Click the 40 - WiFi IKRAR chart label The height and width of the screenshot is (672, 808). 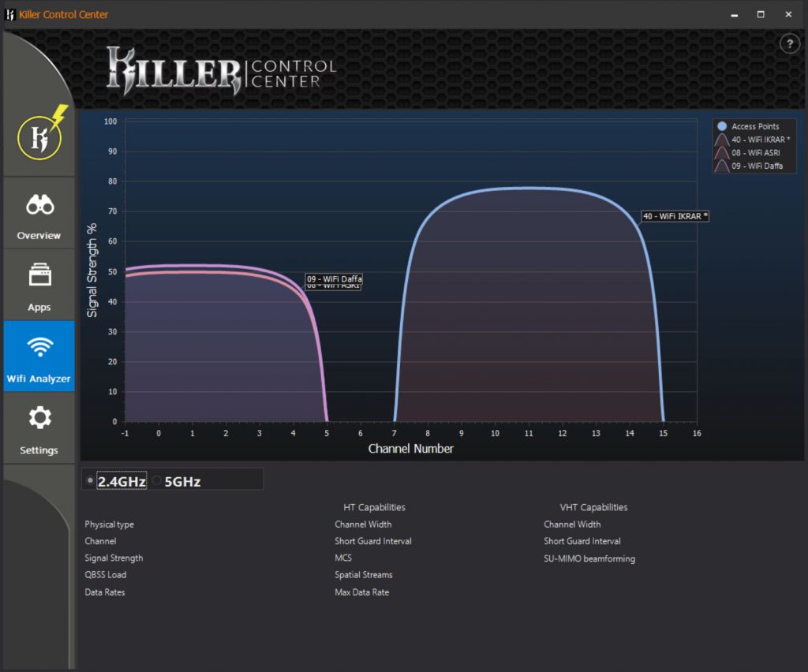[675, 216]
